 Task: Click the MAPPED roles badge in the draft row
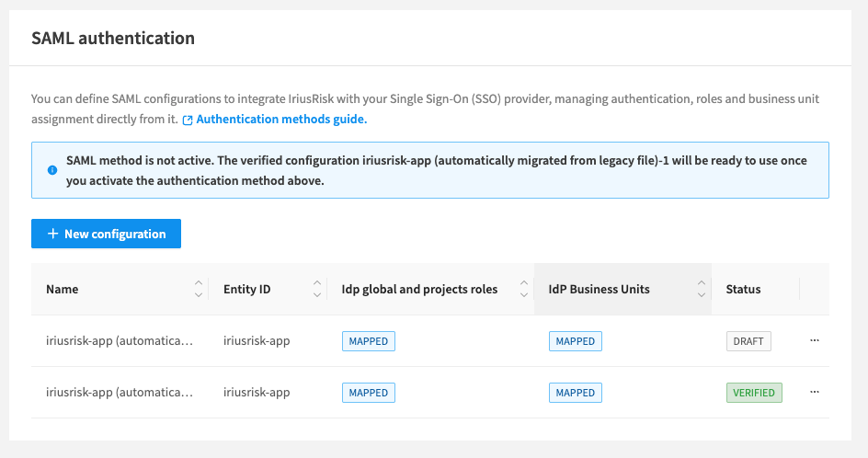[x=368, y=341]
